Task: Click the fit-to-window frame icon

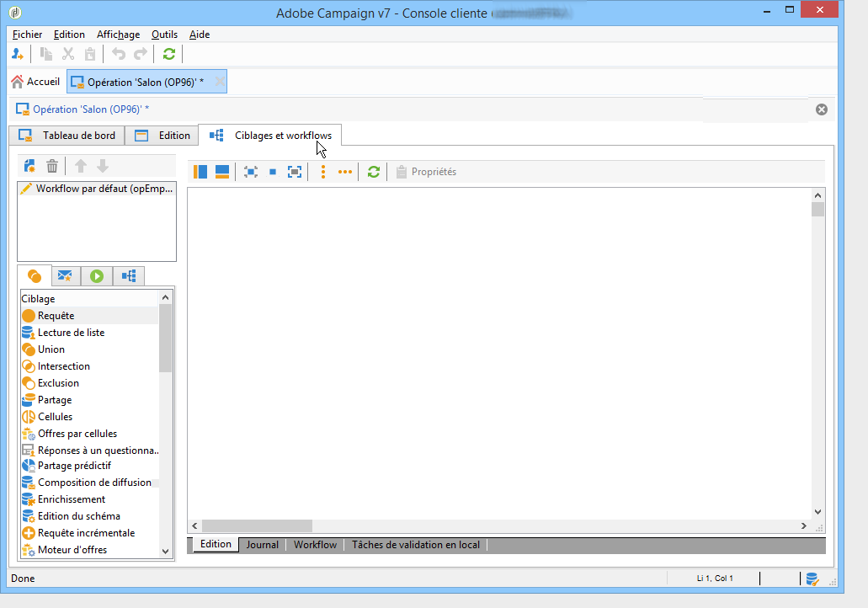Action: point(295,172)
